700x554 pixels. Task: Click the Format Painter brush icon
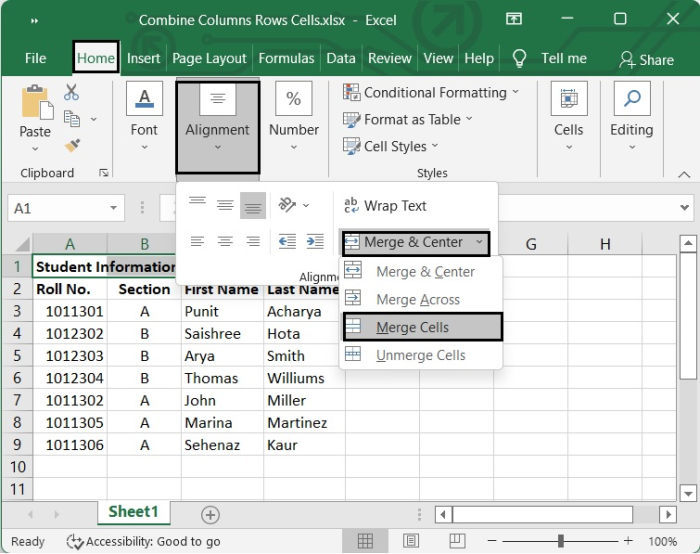(x=71, y=145)
